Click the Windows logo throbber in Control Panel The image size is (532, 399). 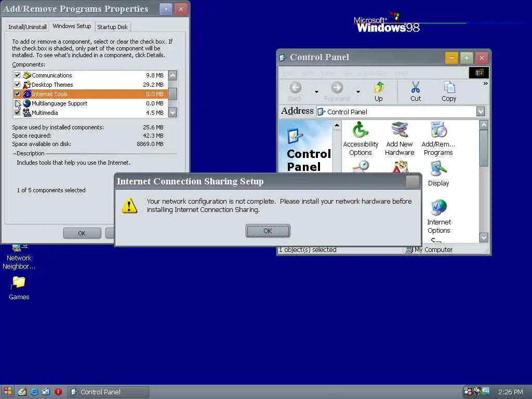pos(478,73)
